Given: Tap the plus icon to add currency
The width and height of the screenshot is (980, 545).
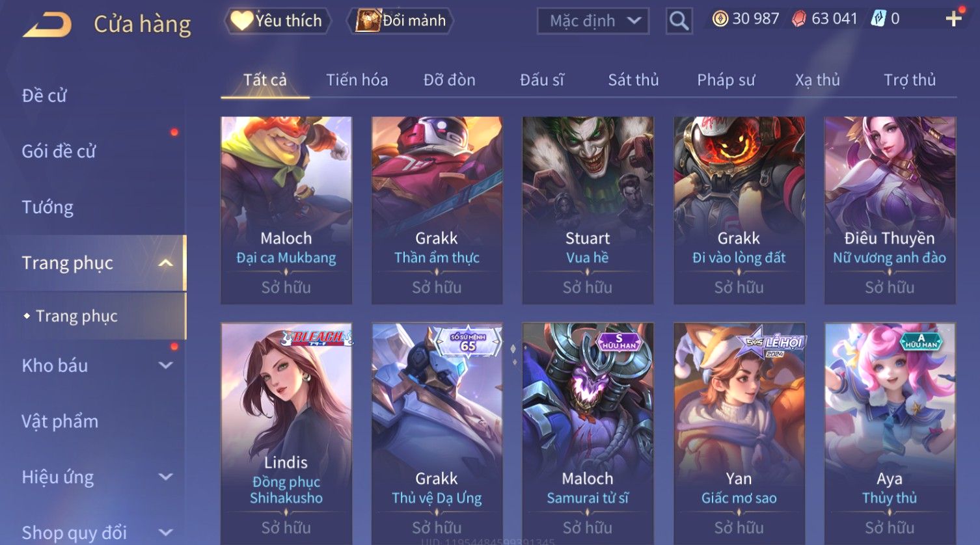Looking at the screenshot, I should pos(953,19).
